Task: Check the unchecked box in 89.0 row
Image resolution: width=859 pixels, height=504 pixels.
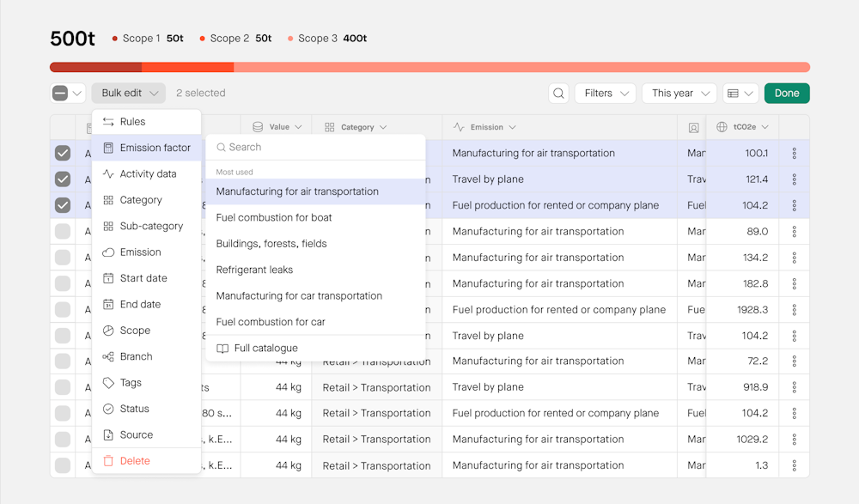Action: click(x=63, y=232)
